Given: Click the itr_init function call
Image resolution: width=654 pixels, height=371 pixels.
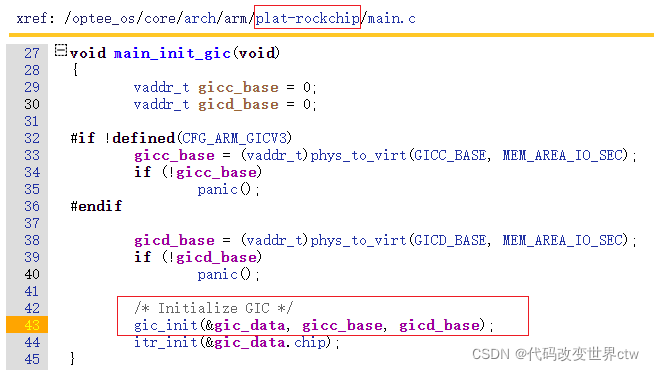Looking at the screenshot, I should (166, 343).
